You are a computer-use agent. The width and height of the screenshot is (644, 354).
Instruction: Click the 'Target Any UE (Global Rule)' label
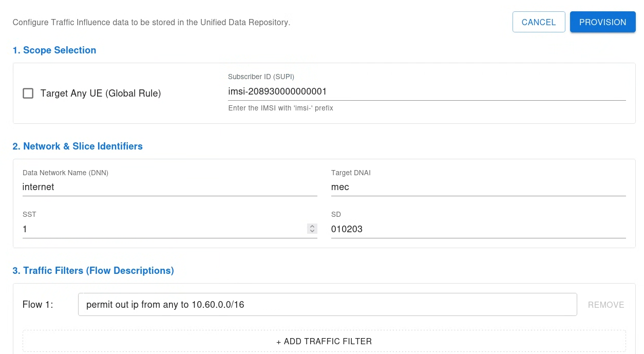click(101, 94)
